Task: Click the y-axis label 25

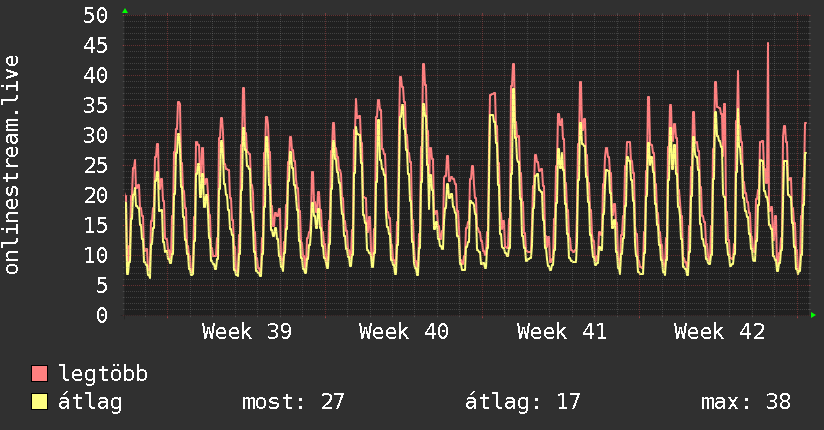Action: pyautogui.click(x=96, y=165)
